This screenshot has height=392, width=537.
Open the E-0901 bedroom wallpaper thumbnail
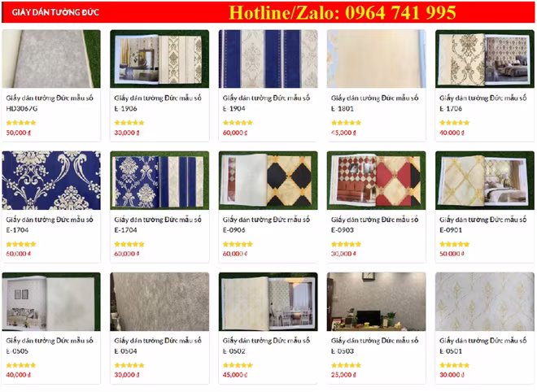tap(485, 181)
